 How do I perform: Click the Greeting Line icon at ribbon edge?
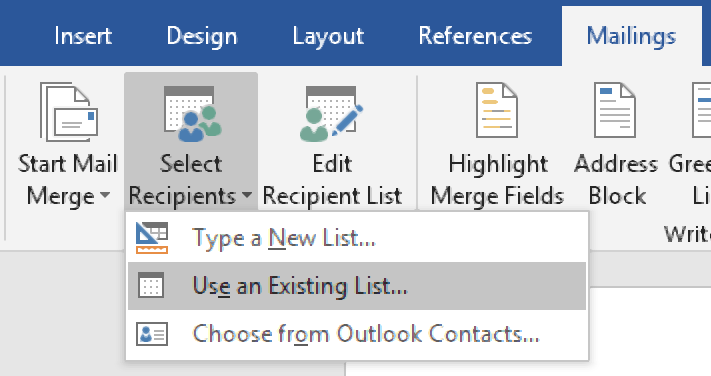[x=701, y=110]
